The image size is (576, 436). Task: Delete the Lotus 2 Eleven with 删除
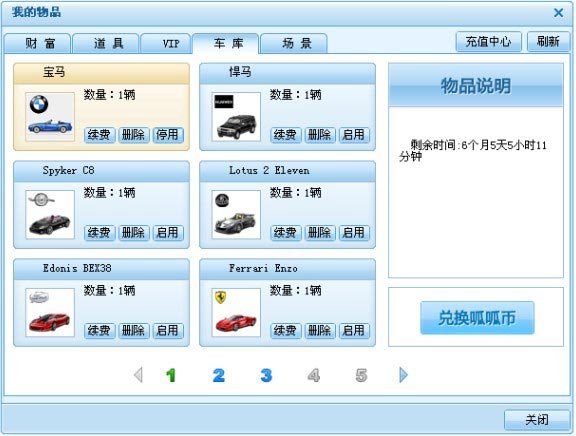(320, 233)
